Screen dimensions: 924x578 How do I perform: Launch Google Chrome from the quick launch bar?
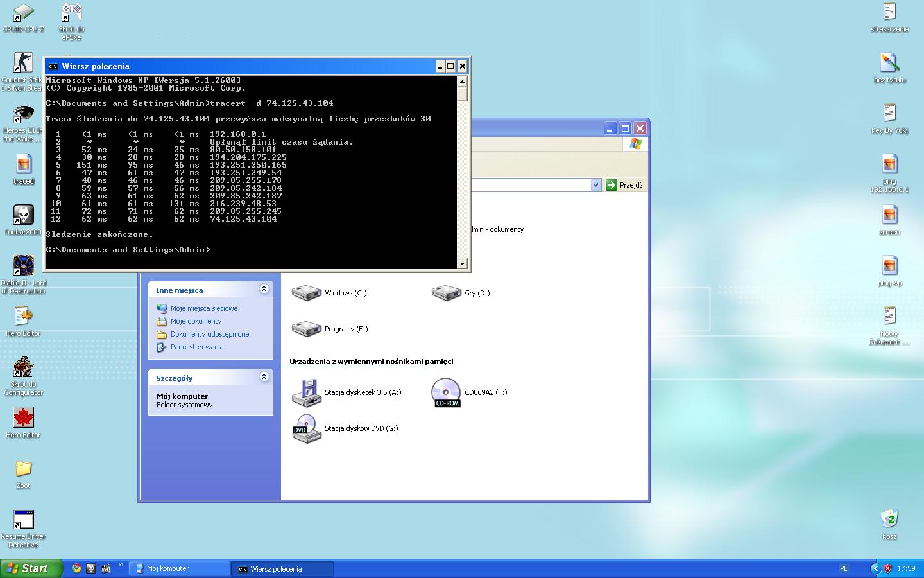tap(76, 568)
